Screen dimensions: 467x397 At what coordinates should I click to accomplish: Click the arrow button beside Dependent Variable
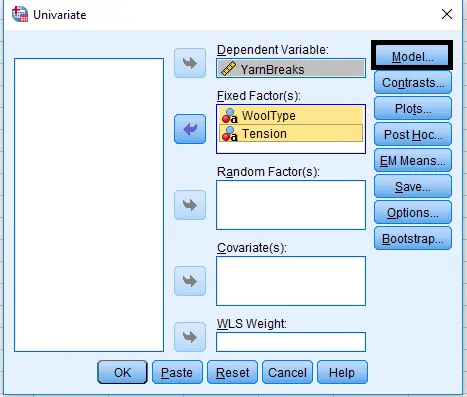click(x=190, y=63)
